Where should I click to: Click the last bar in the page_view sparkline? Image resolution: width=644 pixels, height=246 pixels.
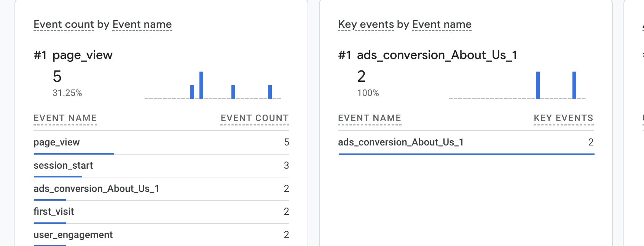(x=270, y=92)
